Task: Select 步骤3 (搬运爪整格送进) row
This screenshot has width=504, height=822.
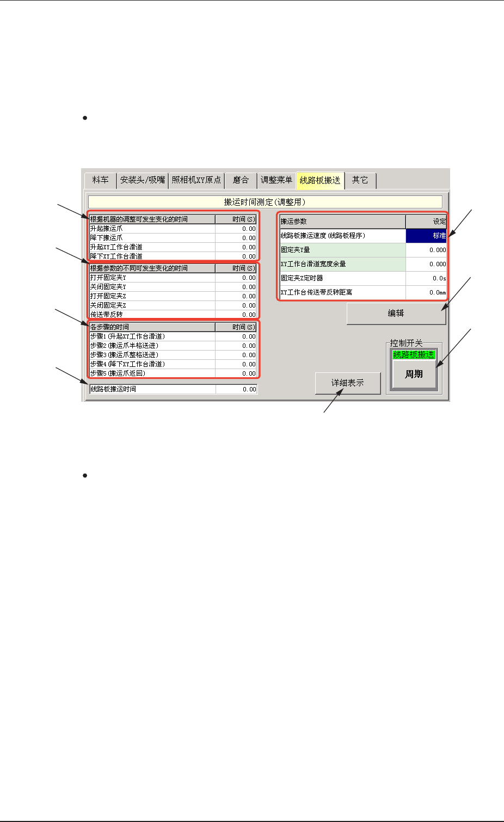Action: point(173,355)
